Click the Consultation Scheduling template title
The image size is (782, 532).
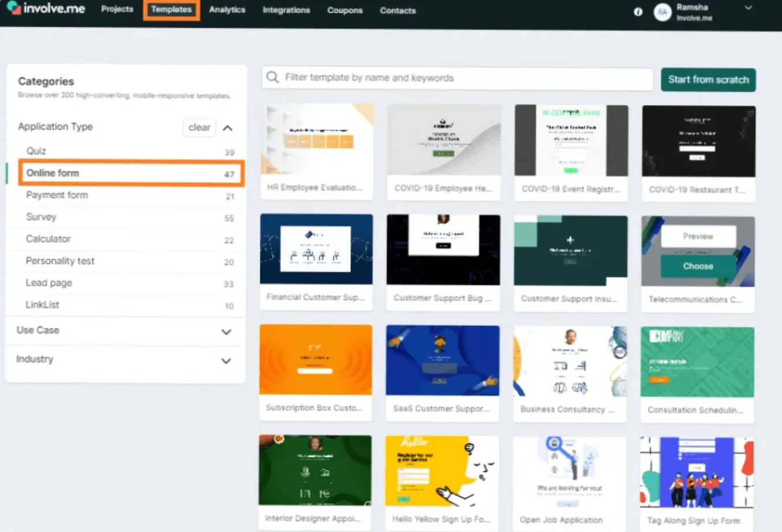pyautogui.click(x=695, y=410)
